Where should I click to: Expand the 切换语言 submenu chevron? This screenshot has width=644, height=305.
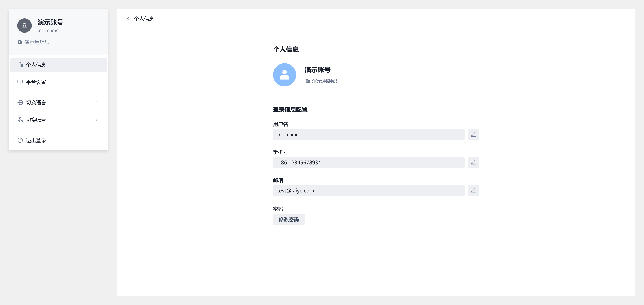(97, 103)
